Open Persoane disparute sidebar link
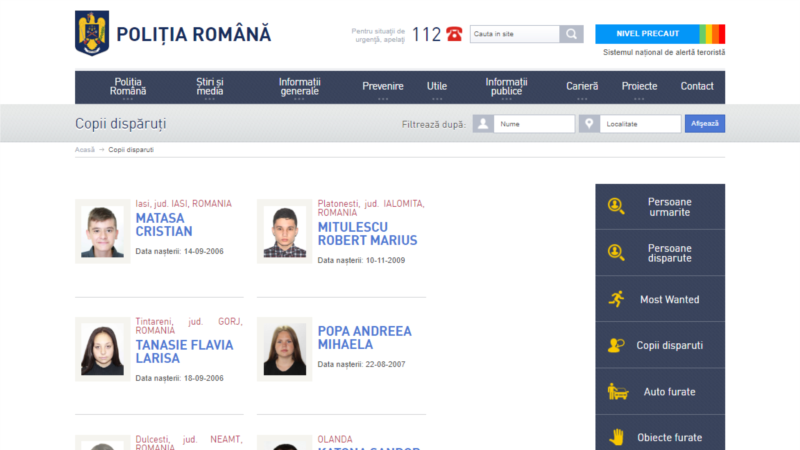This screenshot has width=800, height=450. (660, 253)
